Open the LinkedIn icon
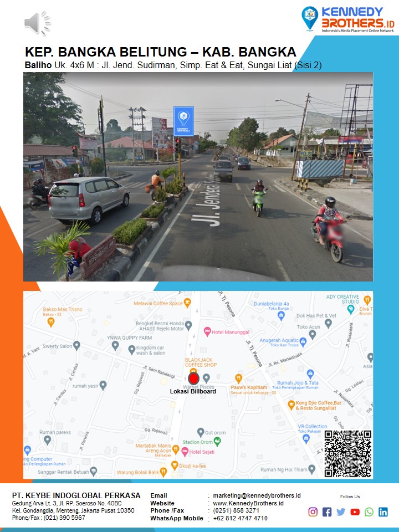The width and height of the screenshot is (399, 532). tap(383, 511)
